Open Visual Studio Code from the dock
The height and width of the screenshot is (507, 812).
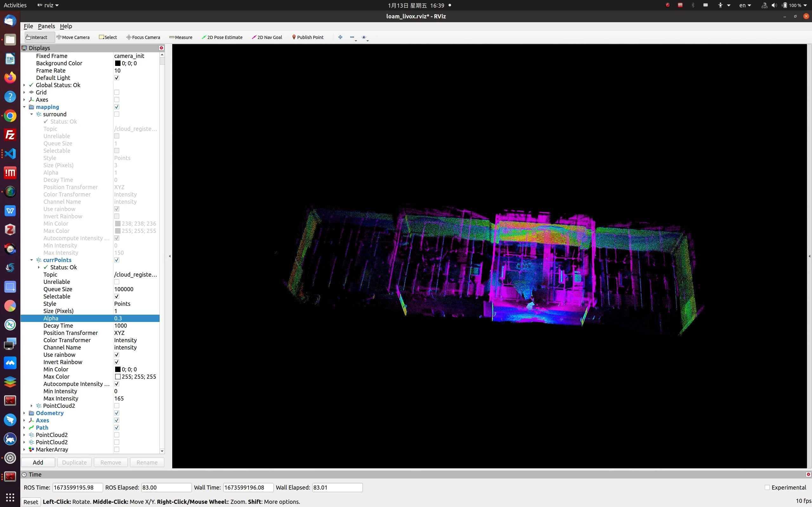10,154
